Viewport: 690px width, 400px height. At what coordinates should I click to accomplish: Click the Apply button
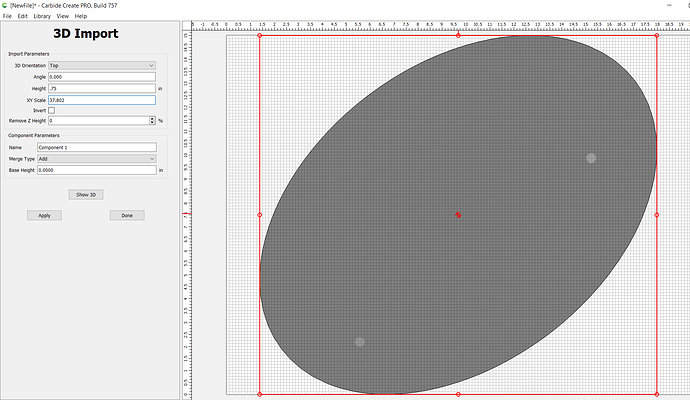point(44,215)
